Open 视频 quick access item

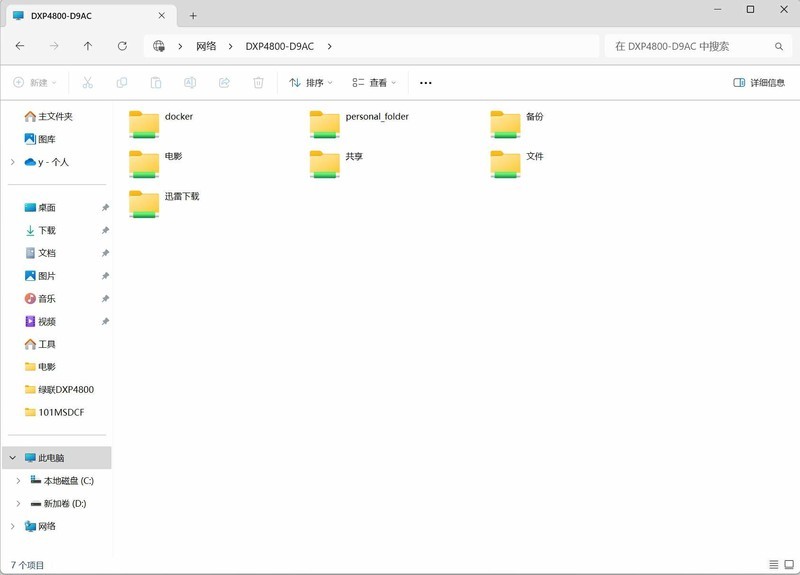pos(40,321)
